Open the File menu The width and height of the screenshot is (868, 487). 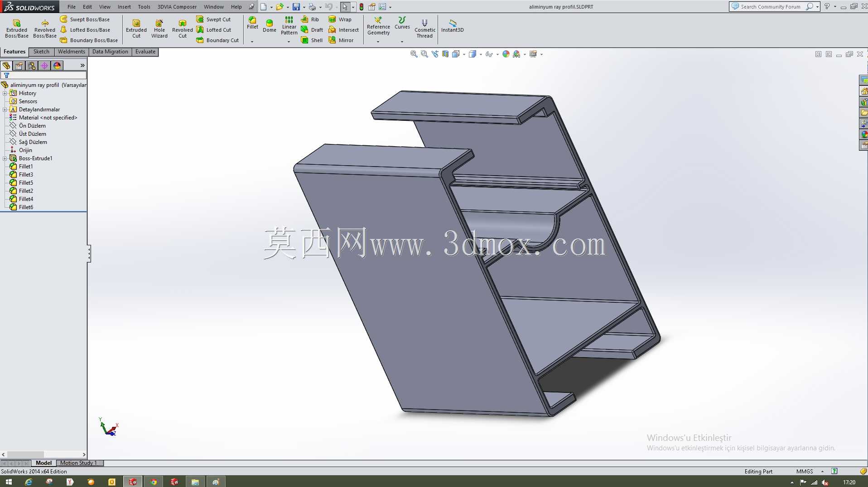(72, 7)
